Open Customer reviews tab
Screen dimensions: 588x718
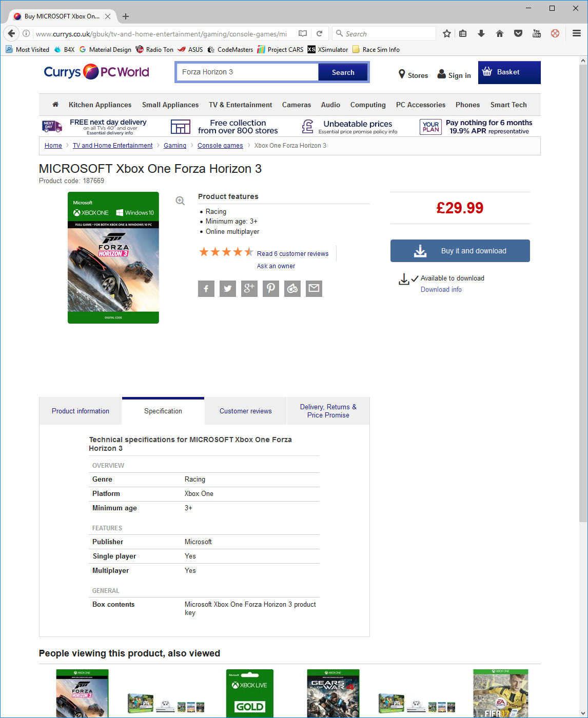pos(246,411)
